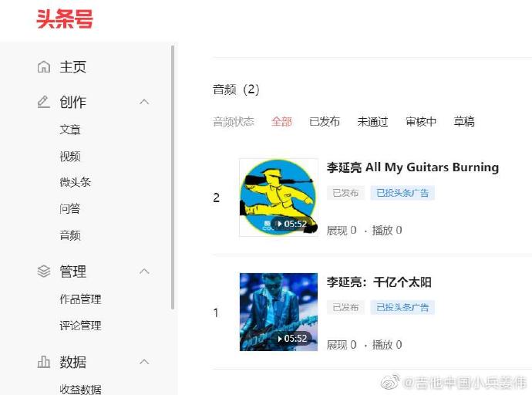This screenshot has height=395, width=532.
Task: Collapse the 创作 section chevron
Action: coord(144,102)
